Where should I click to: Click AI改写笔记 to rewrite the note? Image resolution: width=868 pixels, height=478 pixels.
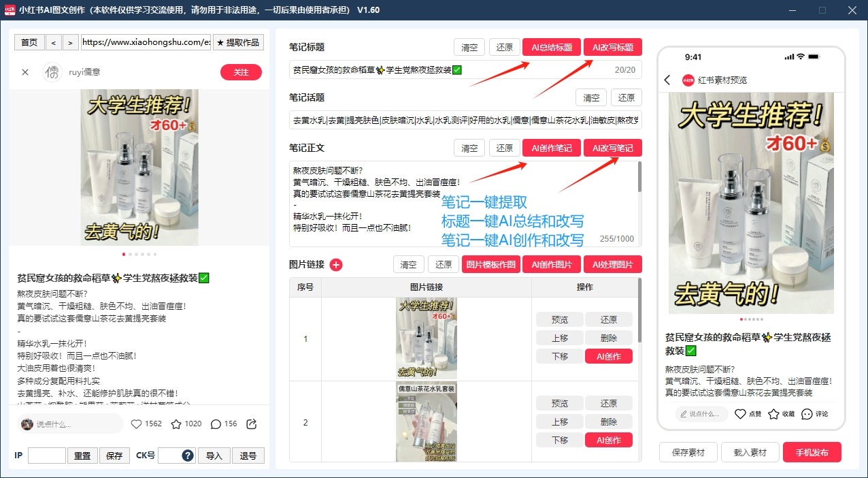tap(612, 148)
